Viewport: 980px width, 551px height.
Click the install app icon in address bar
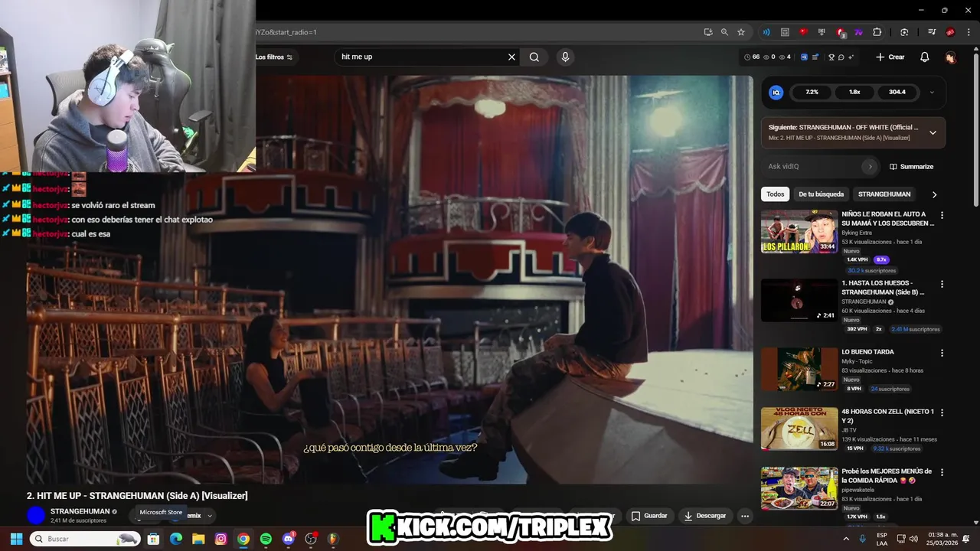(x=708, y=32)
